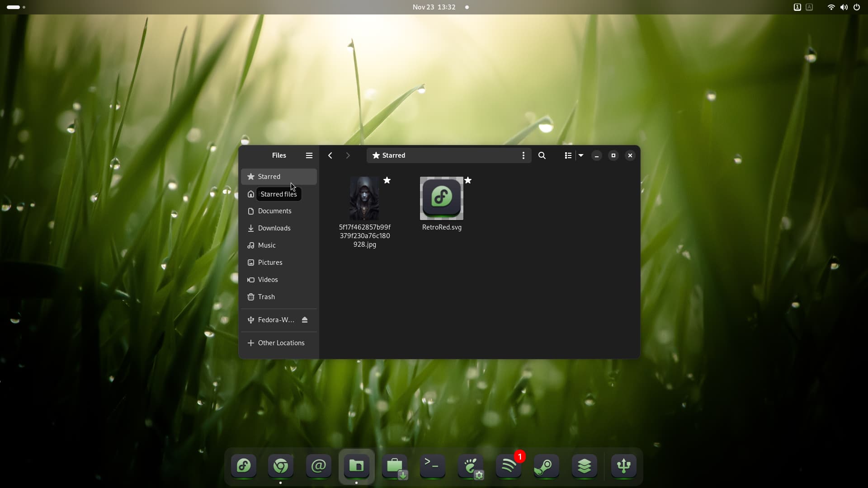Expand the view options dropdown arrow
Image resolution: width=868 pixels, height=488 pixels.
(x=581, y=155)
